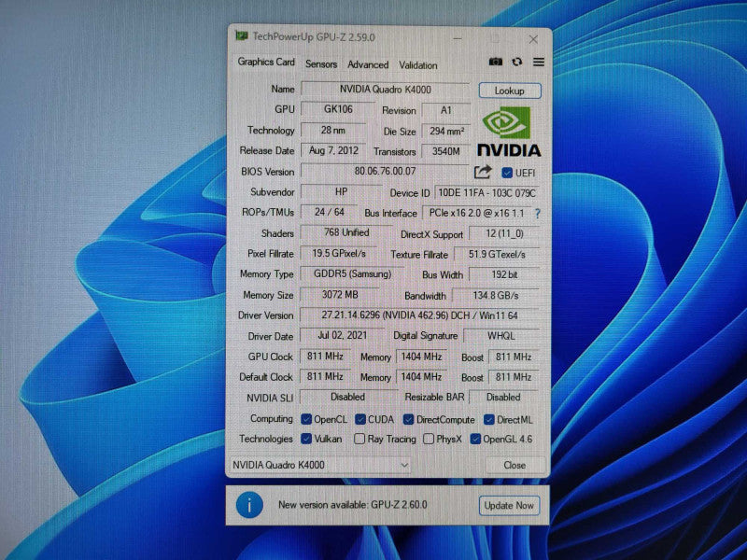Image resolution: width=747 pixels, height=560 pixels.
Task: Click the GPU Clock value 811 MHz
Action: 325,356
